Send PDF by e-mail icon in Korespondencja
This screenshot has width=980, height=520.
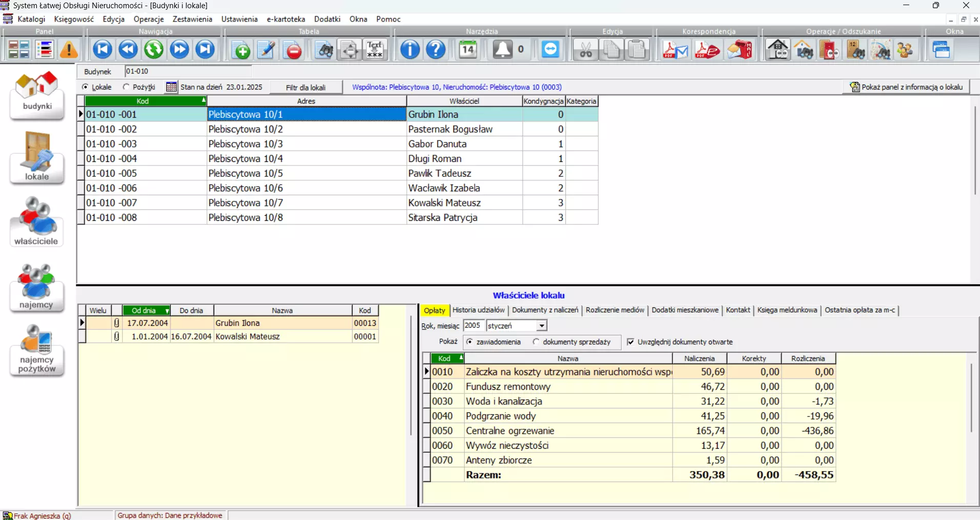(675, 50)
